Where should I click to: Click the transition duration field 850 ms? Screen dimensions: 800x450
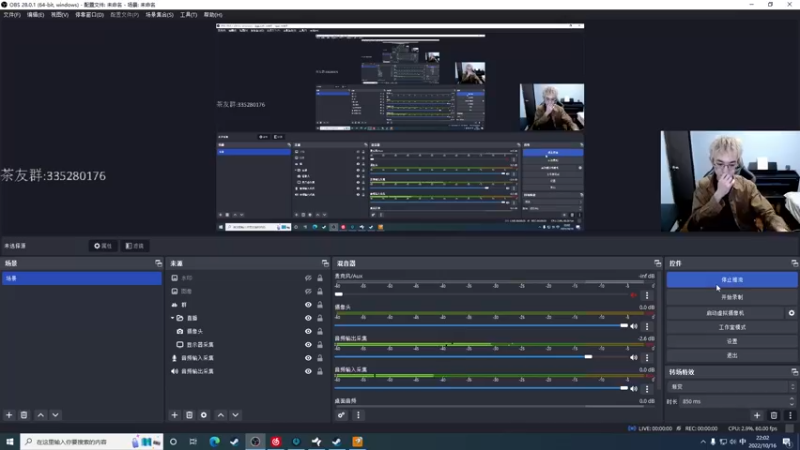[x=734, y=402]
